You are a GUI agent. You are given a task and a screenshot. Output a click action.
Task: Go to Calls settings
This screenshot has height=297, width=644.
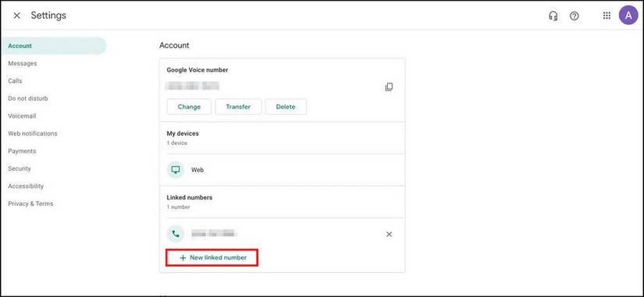[x=15, y=81]
